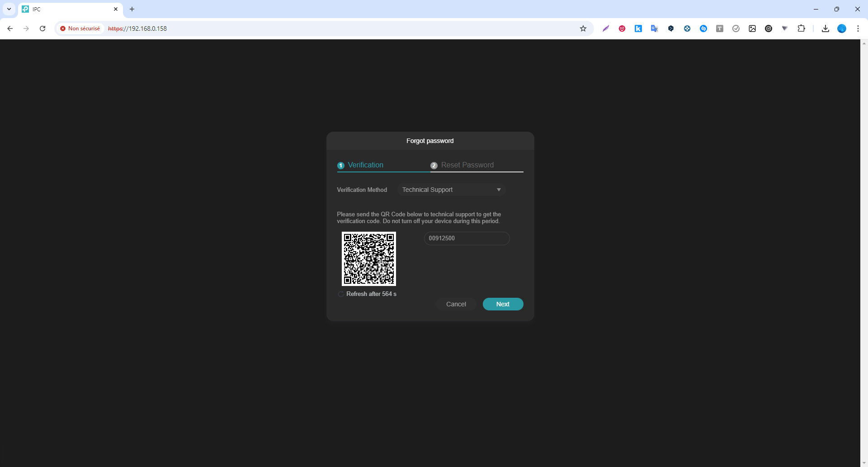The width and height of the screenshot is (868, 467).
Task: Click the scrollbar down arrow
Action: coord(864,463)
